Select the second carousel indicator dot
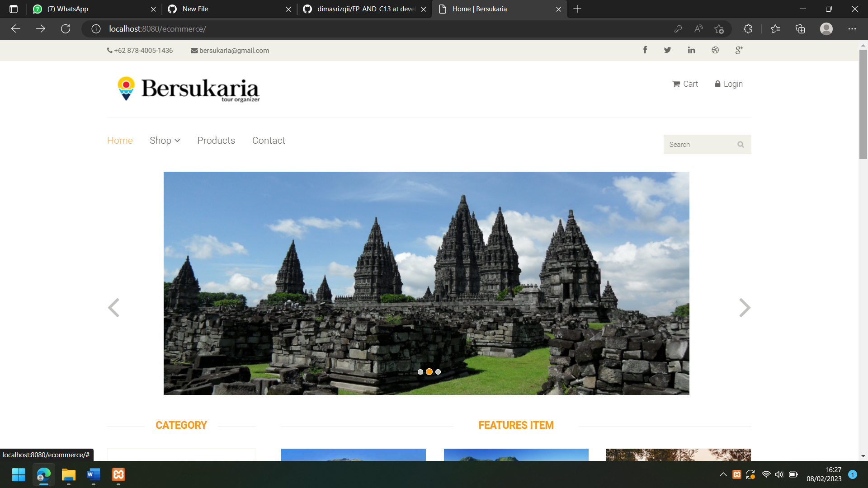The height and width of the screenshot is (488, 868). coord(429,371)
